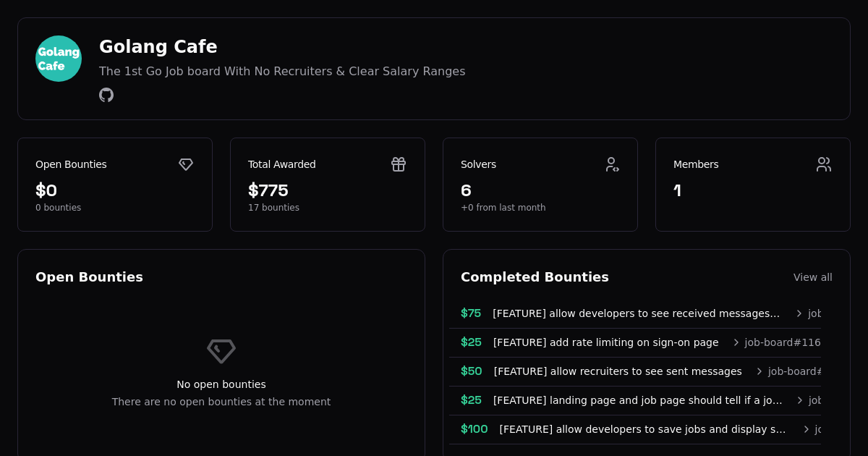Click the Golang Cafe heading title
Screen dimensions: 868x456
[x=158, y=47]
